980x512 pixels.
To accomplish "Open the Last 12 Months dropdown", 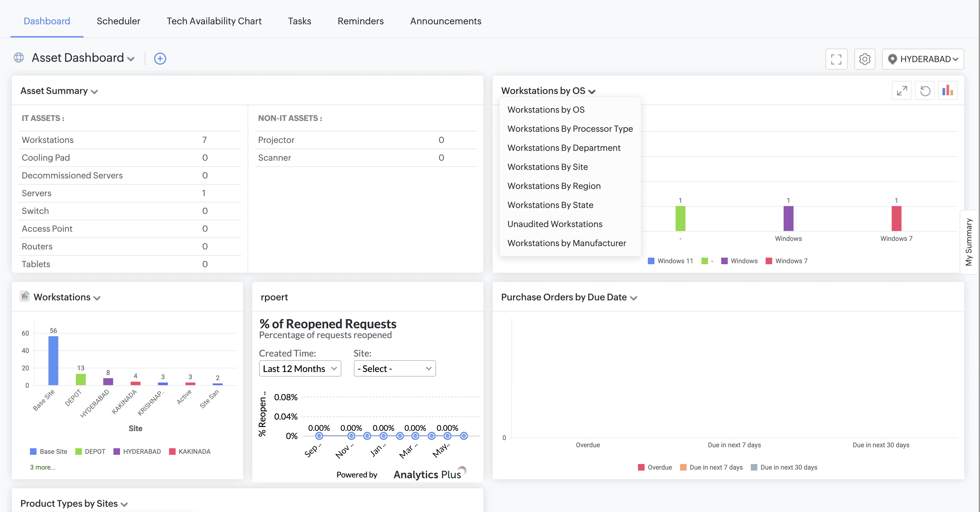I will coord(300,368).
